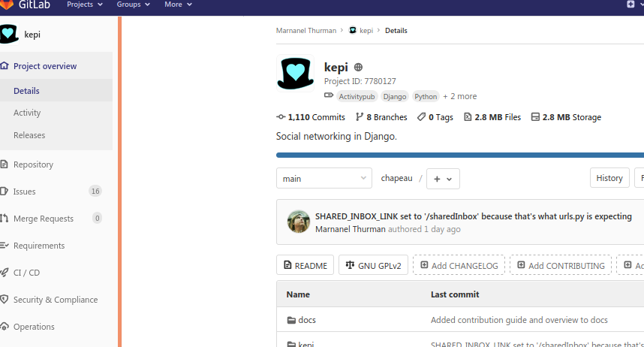Screen dimensions: 644x347
Task: Click the Name column header
Action: [x=298, y=294]
